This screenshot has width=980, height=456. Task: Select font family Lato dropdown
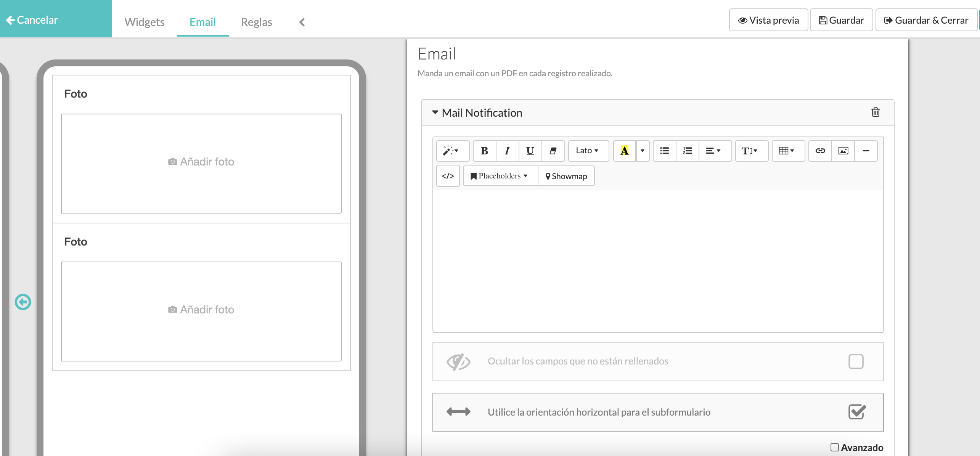pos(587,151)
